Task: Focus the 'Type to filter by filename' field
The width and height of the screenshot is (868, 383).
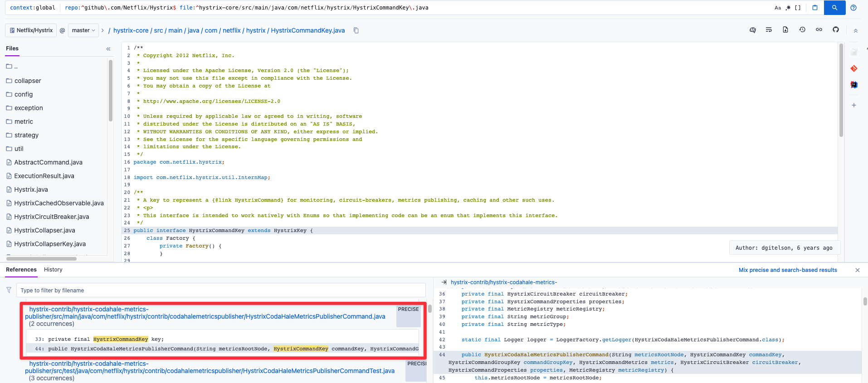Action: point(221,291)
